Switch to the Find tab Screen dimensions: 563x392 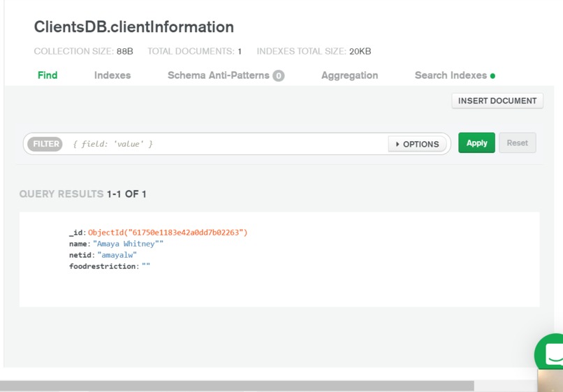pyautogui.click(x=47, y=75)
